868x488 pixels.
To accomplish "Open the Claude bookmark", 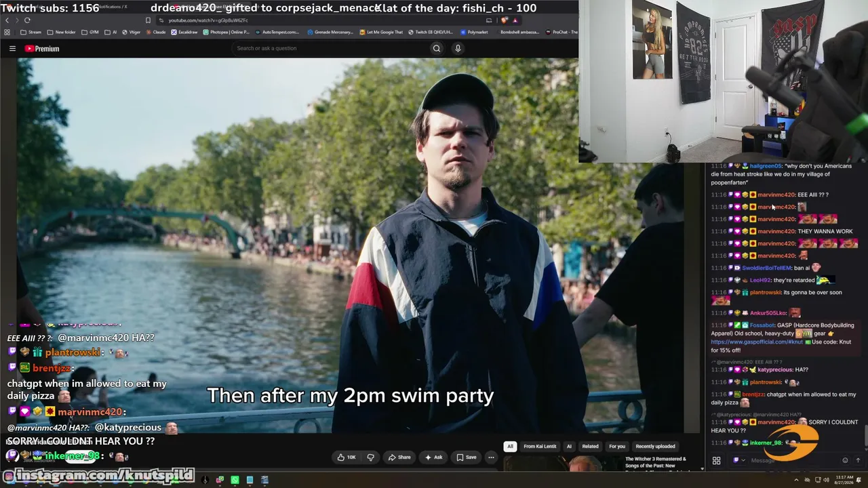I will (155, 32).
